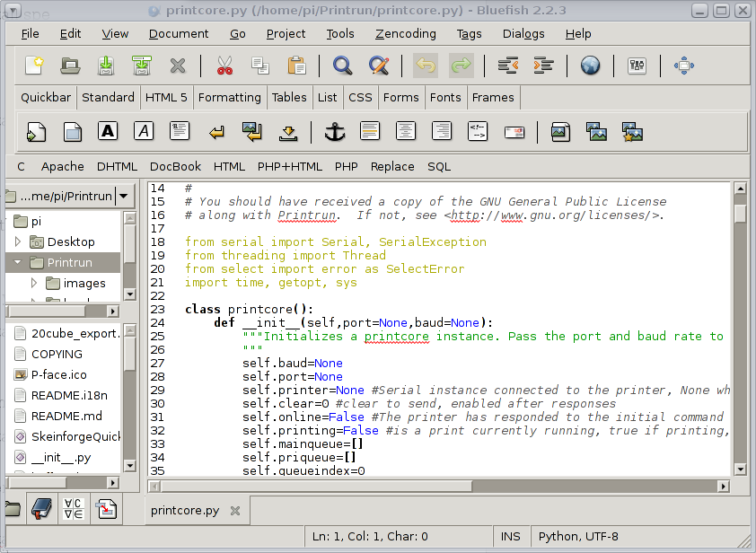
Task: Preview the document in a browser with the globe icon
Action: (x=590, y=66)
